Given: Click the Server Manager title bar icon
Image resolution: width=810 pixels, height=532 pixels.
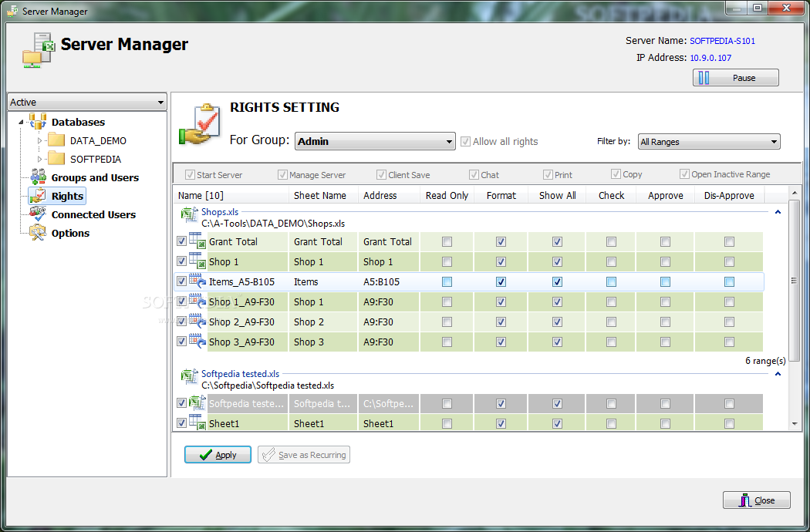Looking at the screenshot, I should click(x=12, y=10).
